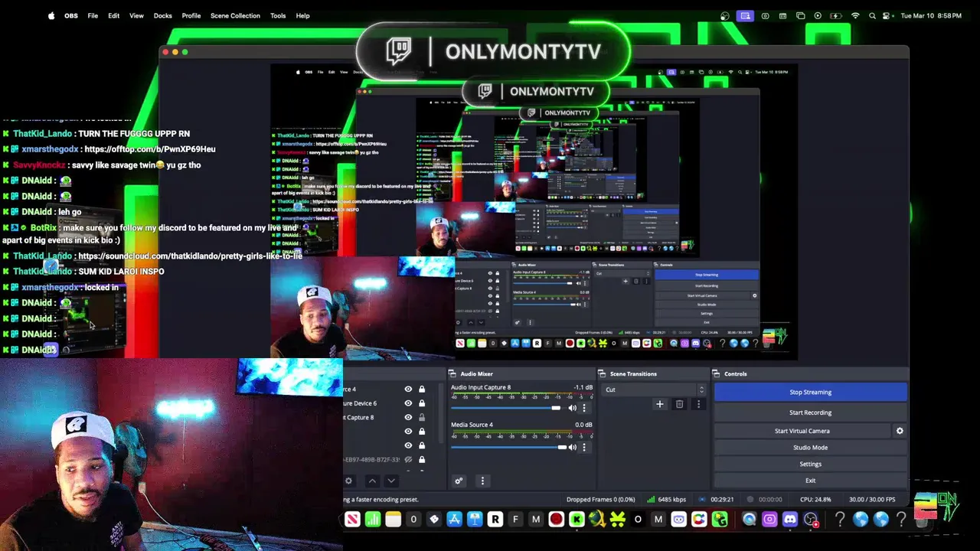Open the OBS application menu
980x551 pixels.
(71, 15)
